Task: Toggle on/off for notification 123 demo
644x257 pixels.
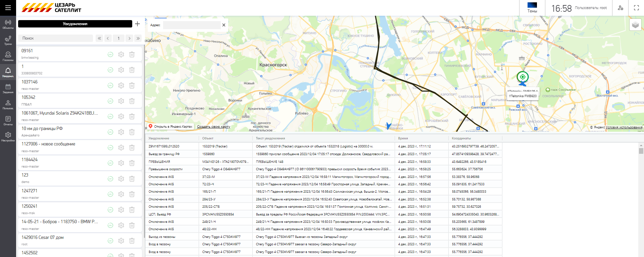Action: tap(110, 179)
